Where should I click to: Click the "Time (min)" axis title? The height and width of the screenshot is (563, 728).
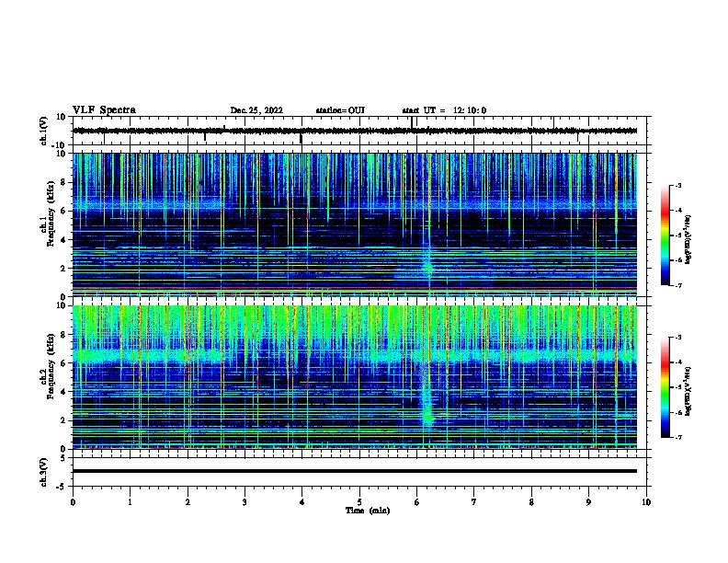pyautogui.click(x=368, y=511)
